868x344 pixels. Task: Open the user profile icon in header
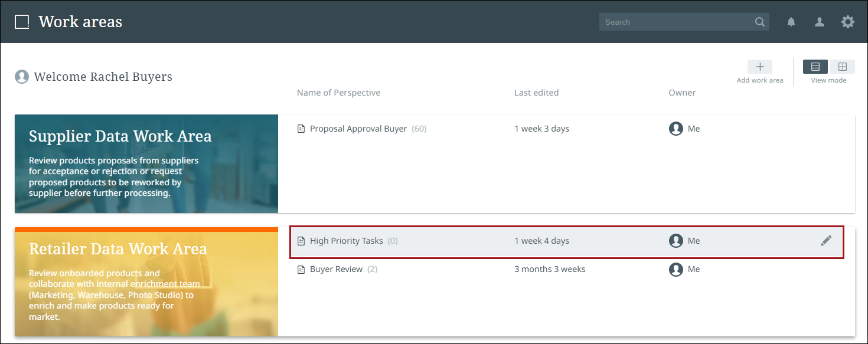820,22
